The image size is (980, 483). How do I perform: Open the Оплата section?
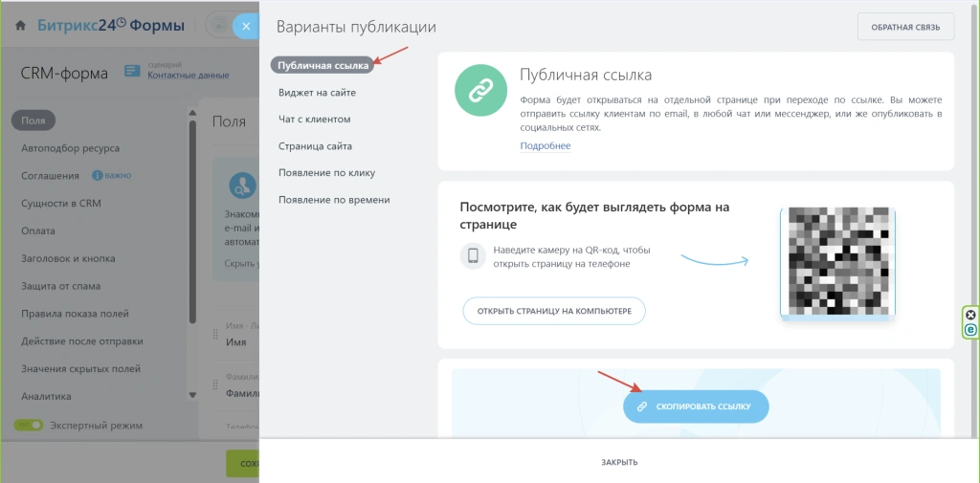click(x=38, y=231)
